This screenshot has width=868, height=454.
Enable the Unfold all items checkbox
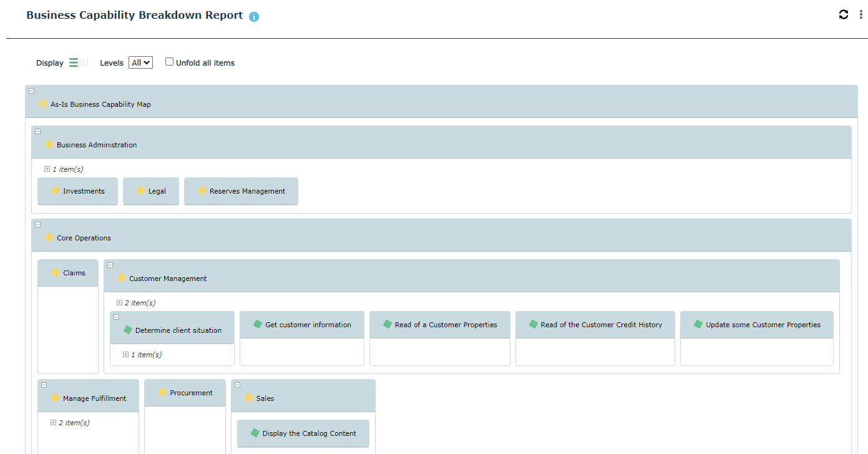coord(169,62)
